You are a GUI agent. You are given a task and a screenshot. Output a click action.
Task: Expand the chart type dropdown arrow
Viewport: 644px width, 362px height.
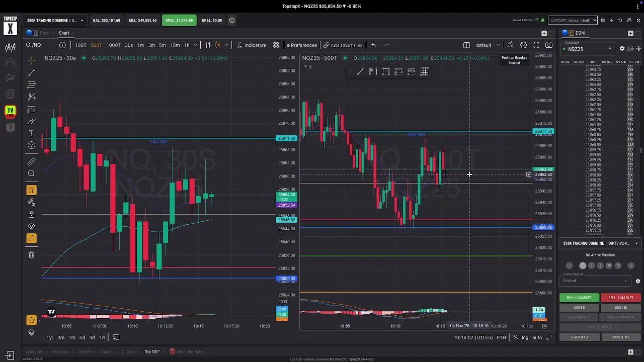tap(227, 45)
